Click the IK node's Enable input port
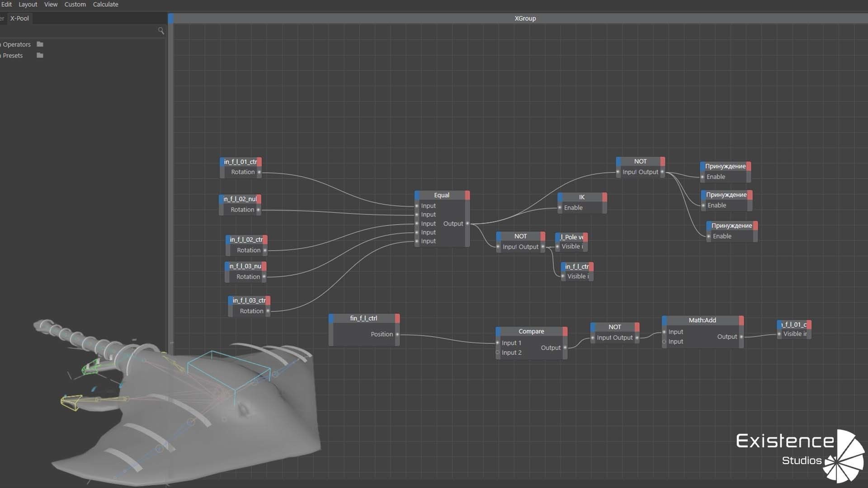Screen dimensions: 868x488 click(x=560, y=208)
